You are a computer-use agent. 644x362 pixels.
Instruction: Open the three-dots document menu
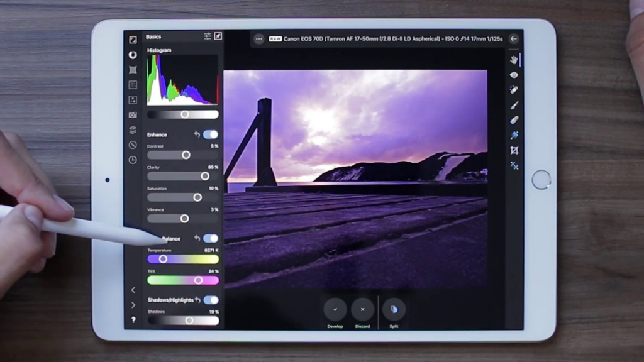[x=258, y=39]
